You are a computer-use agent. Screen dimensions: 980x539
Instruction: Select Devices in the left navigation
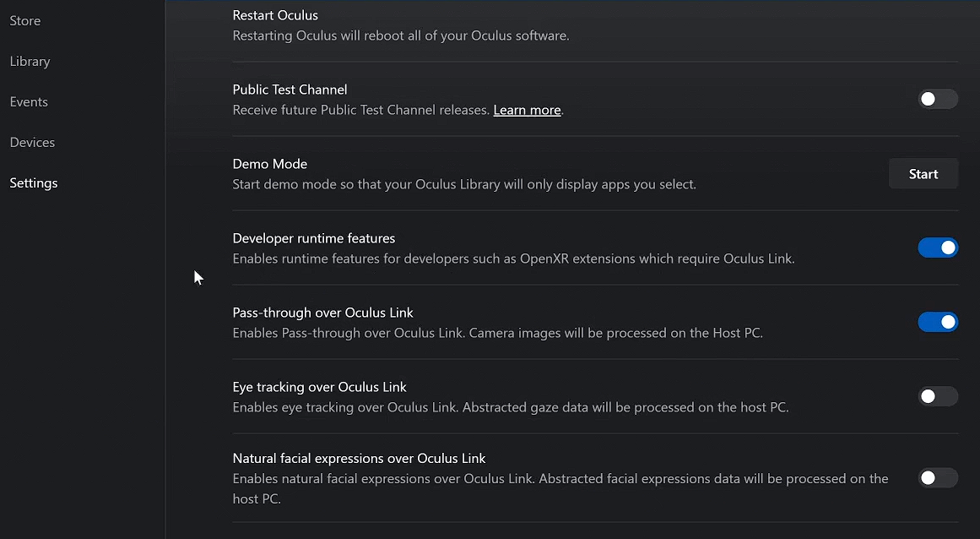[33, 143]
